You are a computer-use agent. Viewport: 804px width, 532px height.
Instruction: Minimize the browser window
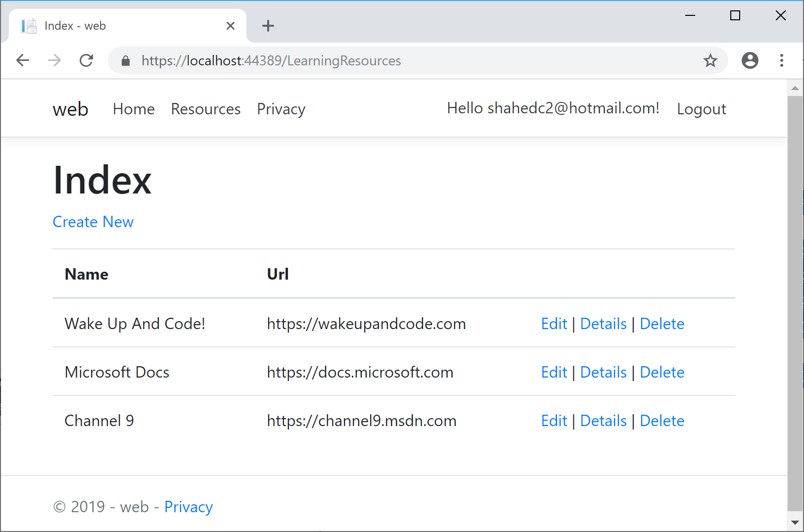tap(690, 15)
